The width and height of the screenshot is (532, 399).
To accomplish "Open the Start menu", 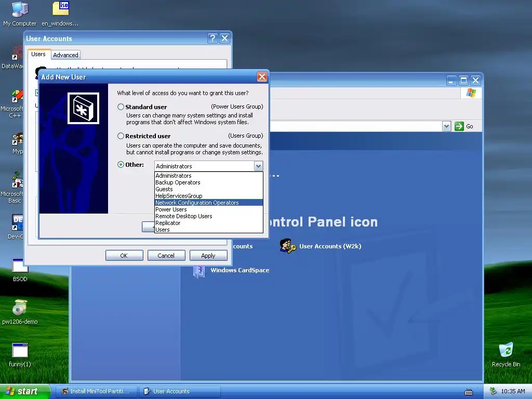I will coord(25,391).
